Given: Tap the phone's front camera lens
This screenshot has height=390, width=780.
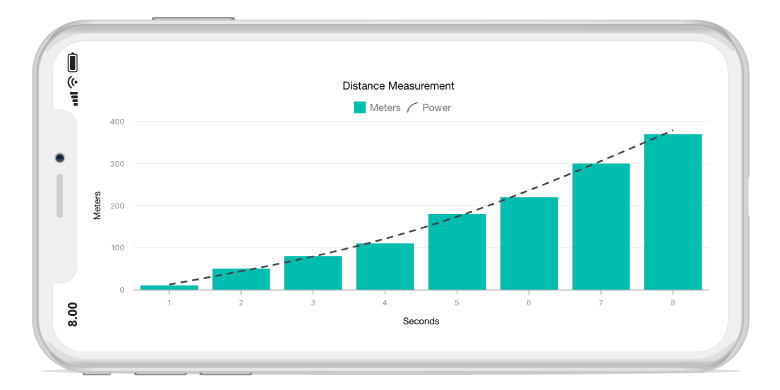Looking at the screenshot, I should tap(60, 158).
